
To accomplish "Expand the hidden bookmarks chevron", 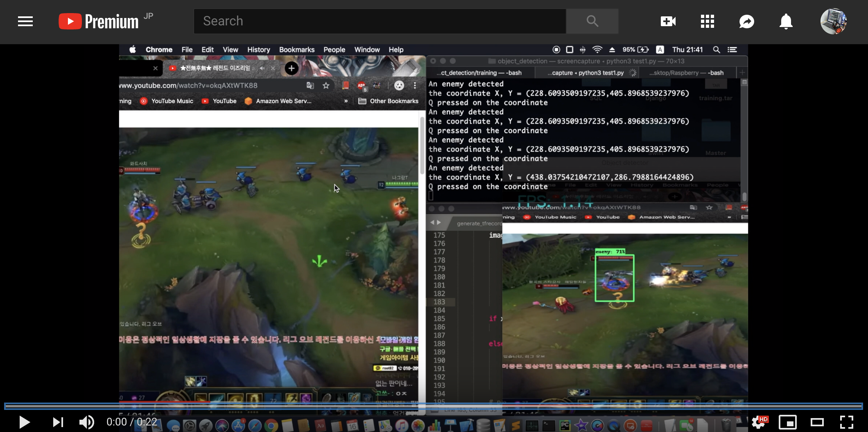I will pyautogui.click(x=346, y=101).
